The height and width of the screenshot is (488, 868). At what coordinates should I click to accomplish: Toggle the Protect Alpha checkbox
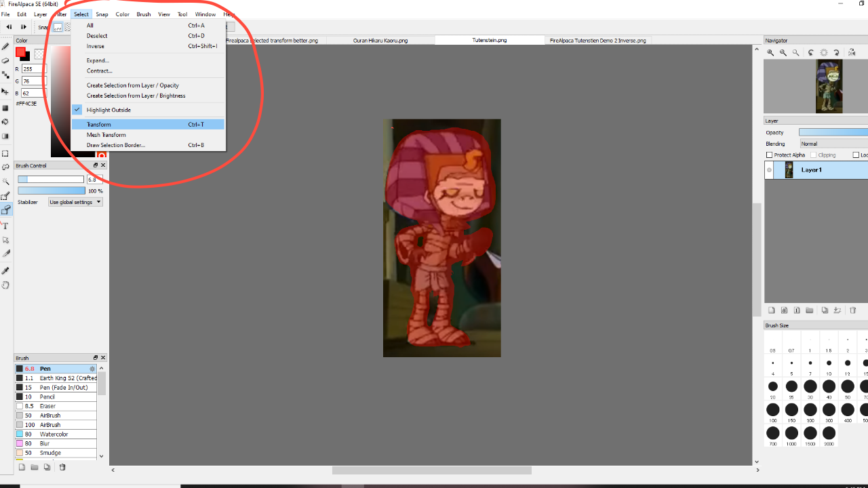770,155
